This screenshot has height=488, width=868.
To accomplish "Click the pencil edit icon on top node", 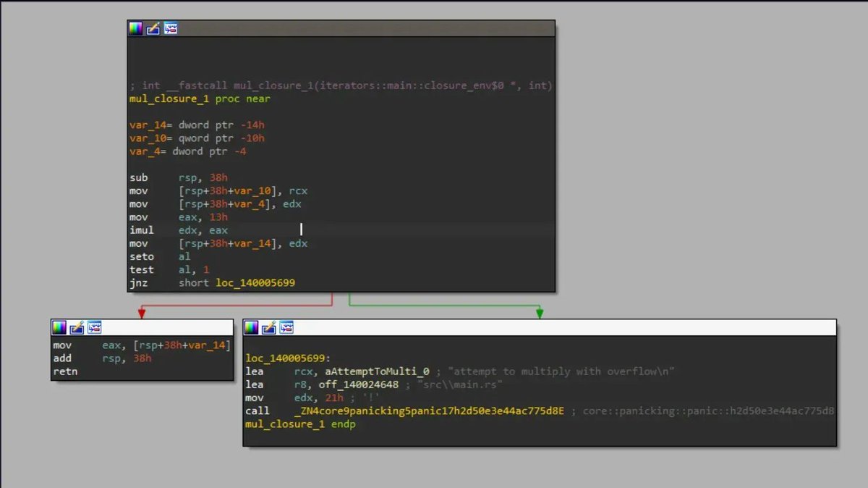I will 153,28.
